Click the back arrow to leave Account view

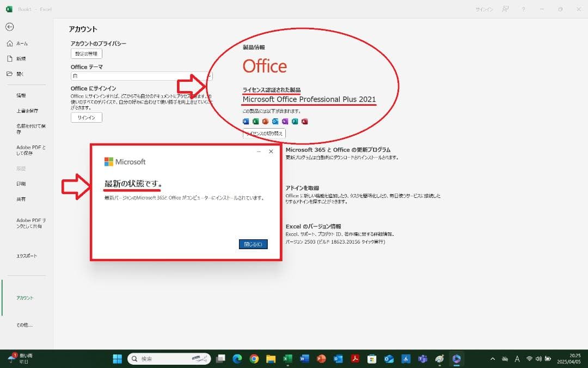pos(10,27)
